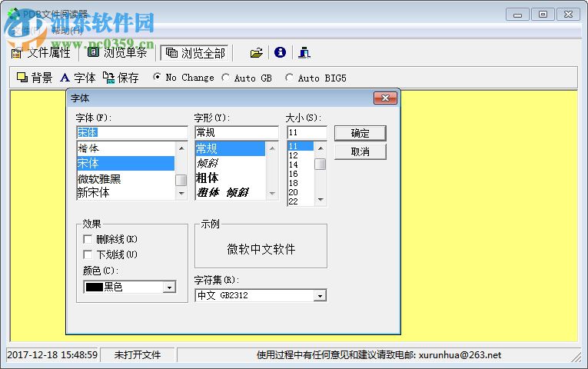Viewport: 588px width, 369px height.
Task: Select size 11 in the size list
Action: tap(301, 146)
